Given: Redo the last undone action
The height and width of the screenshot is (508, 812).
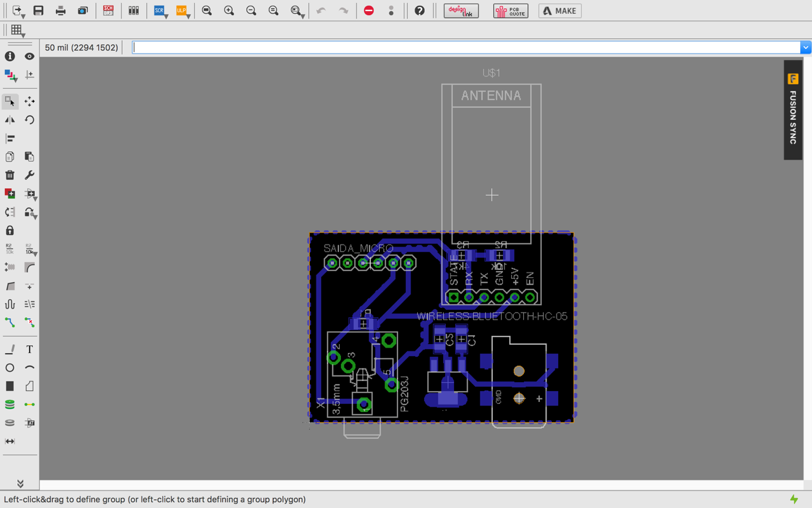Looking at the screenshot, I should click(343, 10).
